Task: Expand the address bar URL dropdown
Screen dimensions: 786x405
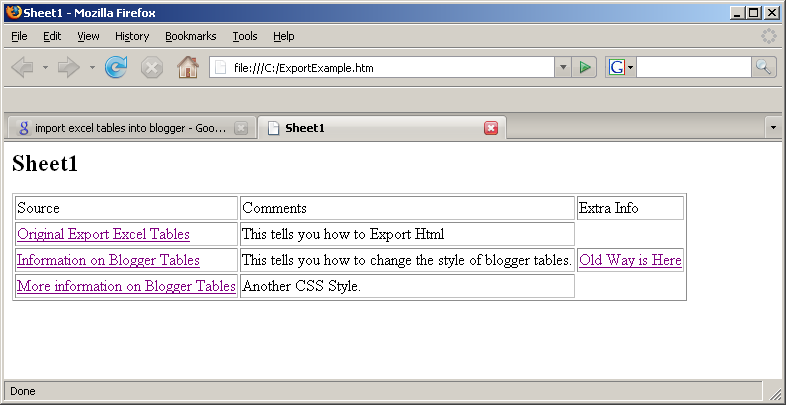Action: click(x=563, y=67)
